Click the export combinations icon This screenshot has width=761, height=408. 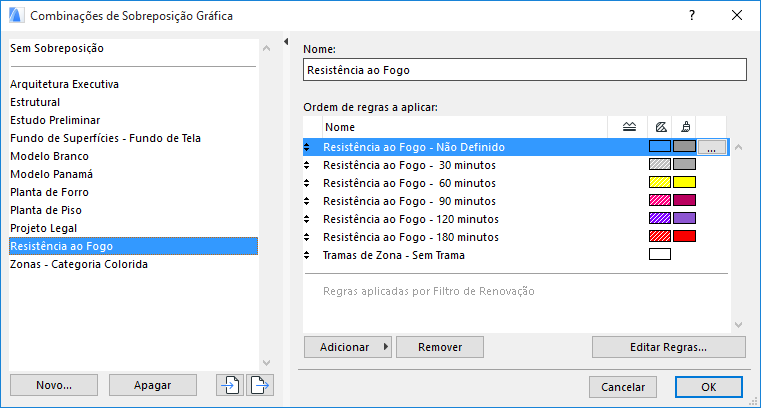point(260,385)
